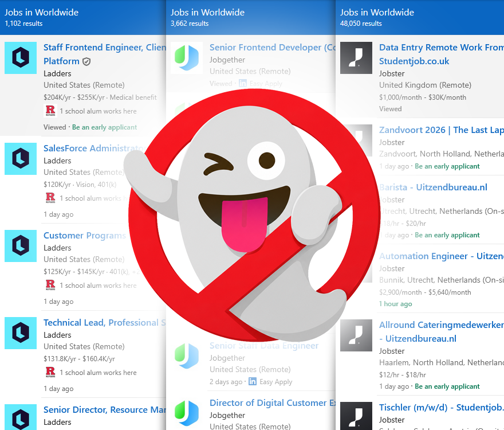Click Rutgers icon in Staff Frontend Engineer card
Image resolution: width=504 pixels, height=430 pixels.
point(50,111)
